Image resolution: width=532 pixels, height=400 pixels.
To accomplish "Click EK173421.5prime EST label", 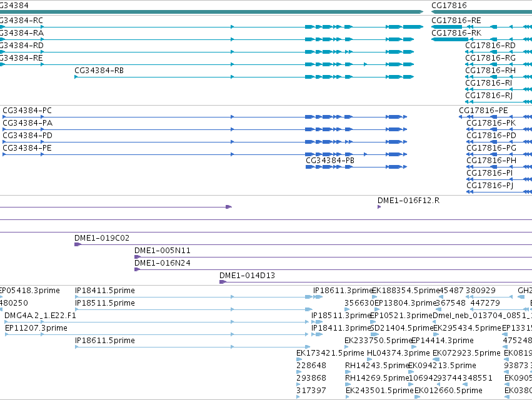I will click(330, 353).
